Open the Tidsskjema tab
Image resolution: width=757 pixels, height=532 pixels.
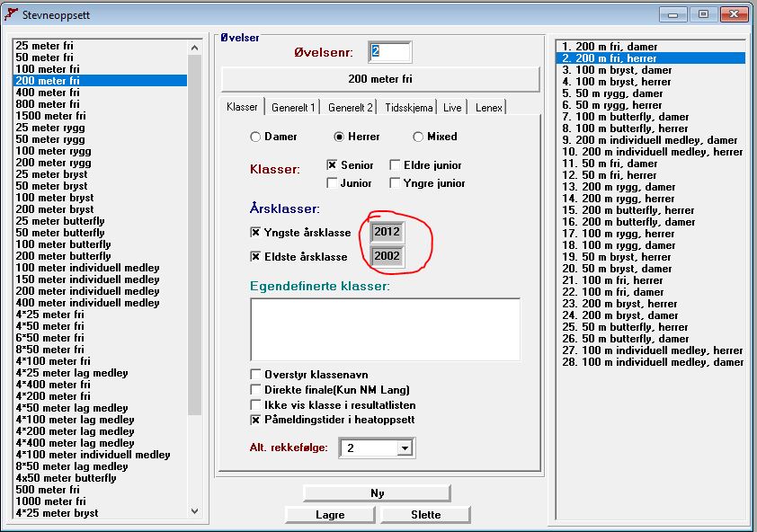click(x=408, y=108)
